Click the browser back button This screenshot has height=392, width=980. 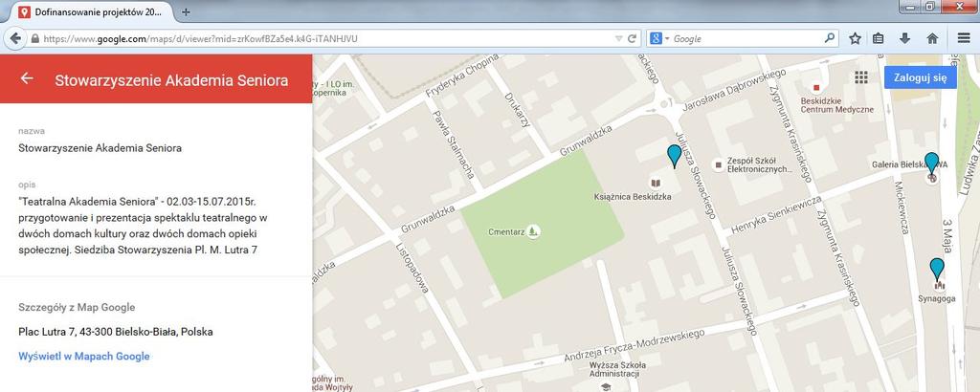pos(15,38)
